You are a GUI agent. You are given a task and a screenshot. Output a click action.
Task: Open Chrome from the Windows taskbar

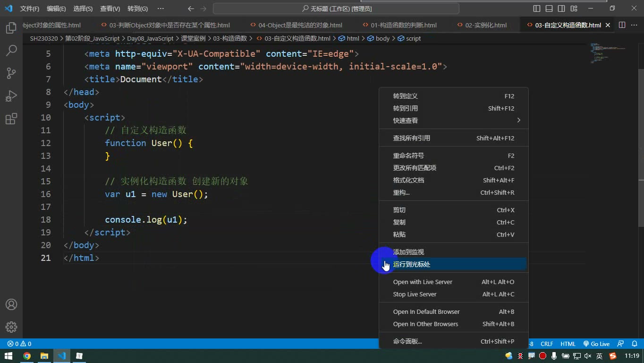click(x=27, y=356)
